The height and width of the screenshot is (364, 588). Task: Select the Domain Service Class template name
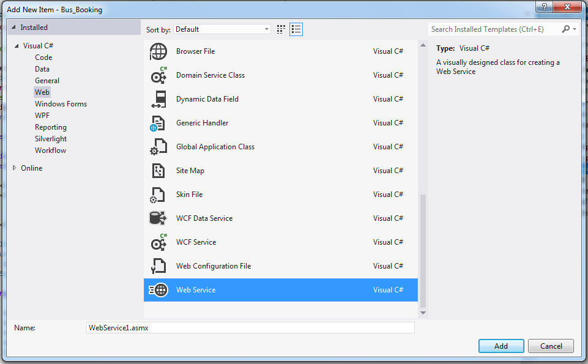(210, 75)
